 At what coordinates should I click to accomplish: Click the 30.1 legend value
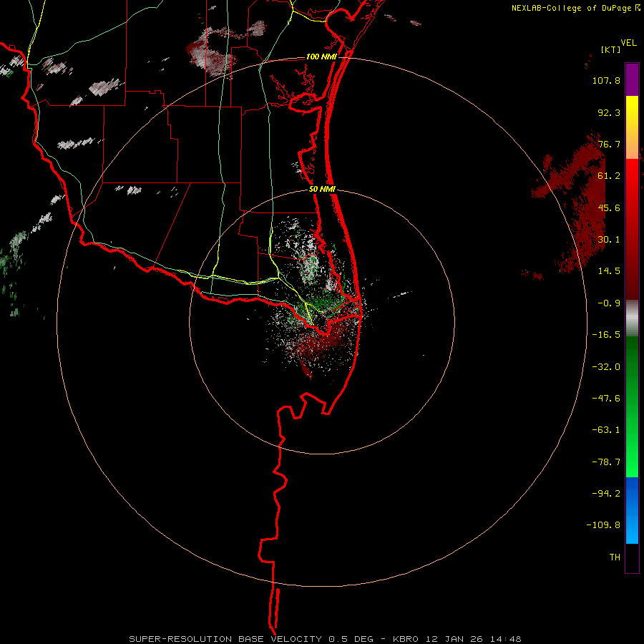[609, 240]
